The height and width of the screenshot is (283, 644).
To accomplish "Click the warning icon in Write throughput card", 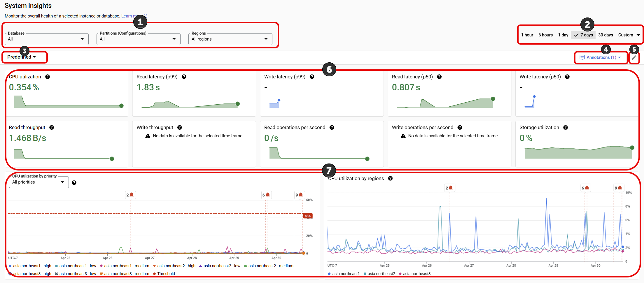I will pyautogui.click(x=148, y=136).
